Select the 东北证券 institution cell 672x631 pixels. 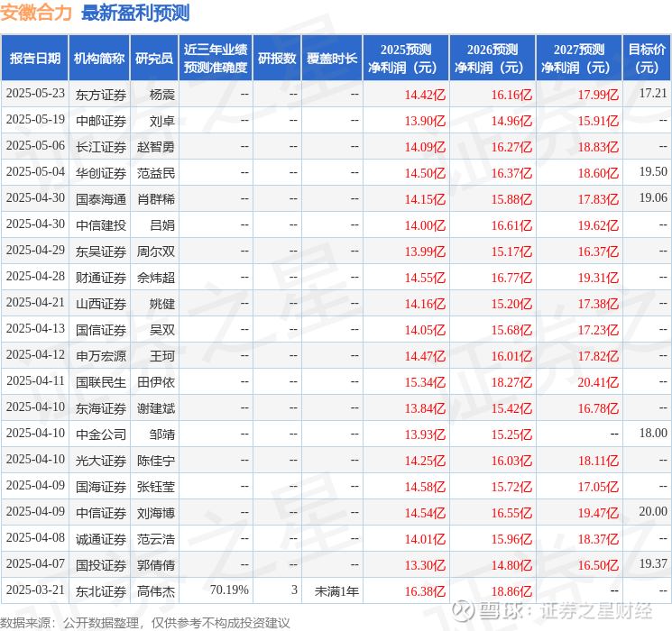click(x=101, y=591)
